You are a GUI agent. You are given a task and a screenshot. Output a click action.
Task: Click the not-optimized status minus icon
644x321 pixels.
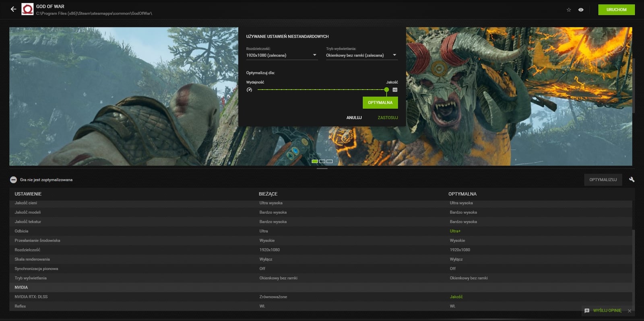click(13, 180)
